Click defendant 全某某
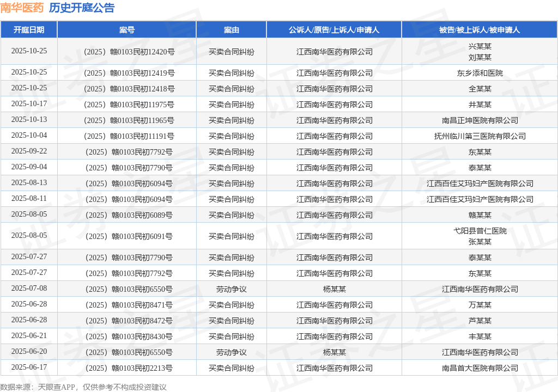This screenshot has width=558, height=392. [480, 89]
